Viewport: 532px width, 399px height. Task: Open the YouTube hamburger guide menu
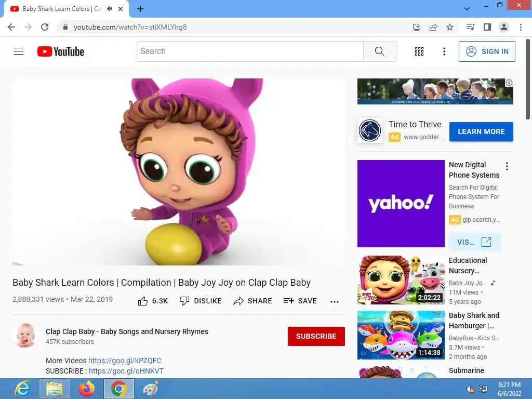tap(19, 51)
